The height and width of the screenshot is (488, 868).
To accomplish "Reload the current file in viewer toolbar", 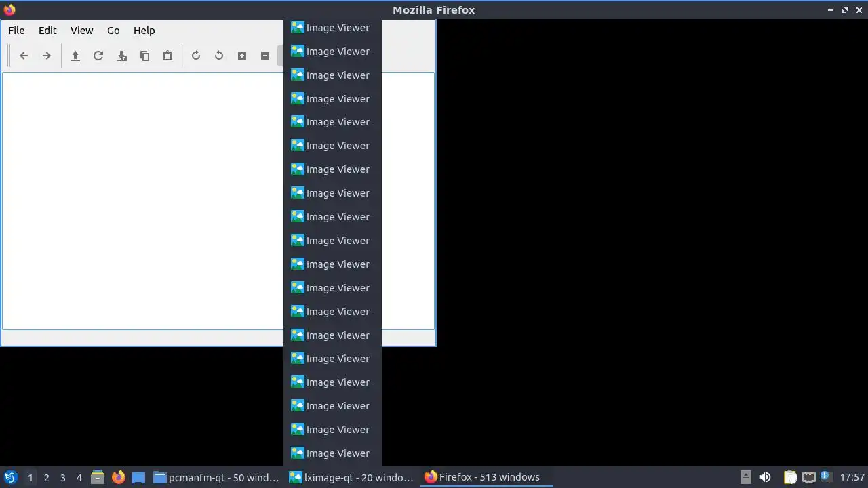I will point(98,56).
